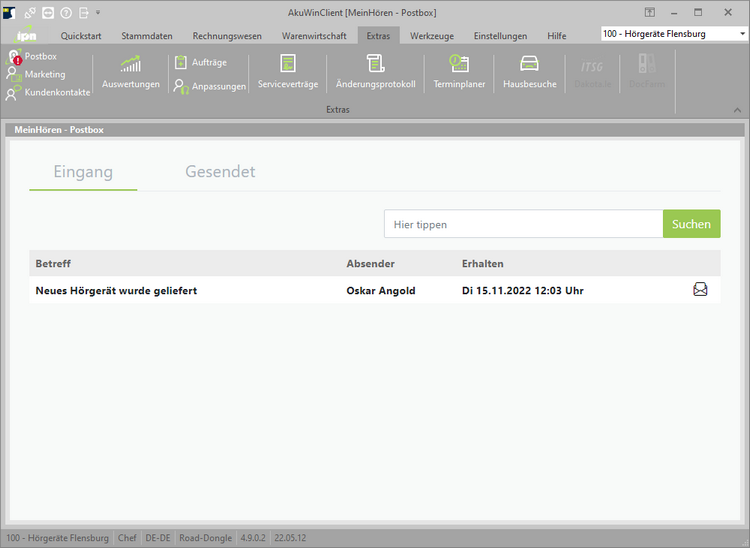Switch to the Gesendet tab

[x=220, y=172]
